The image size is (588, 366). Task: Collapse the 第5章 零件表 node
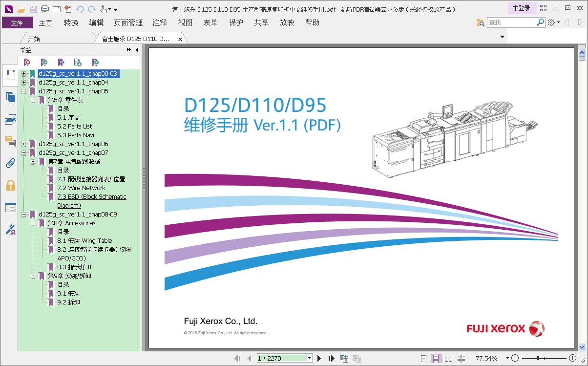point(33,100)
